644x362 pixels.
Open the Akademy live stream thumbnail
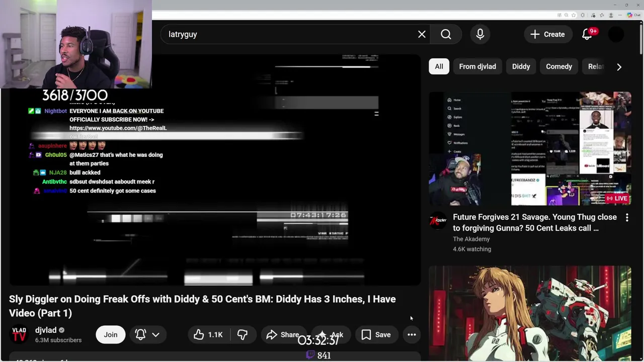tap(530, 148)
